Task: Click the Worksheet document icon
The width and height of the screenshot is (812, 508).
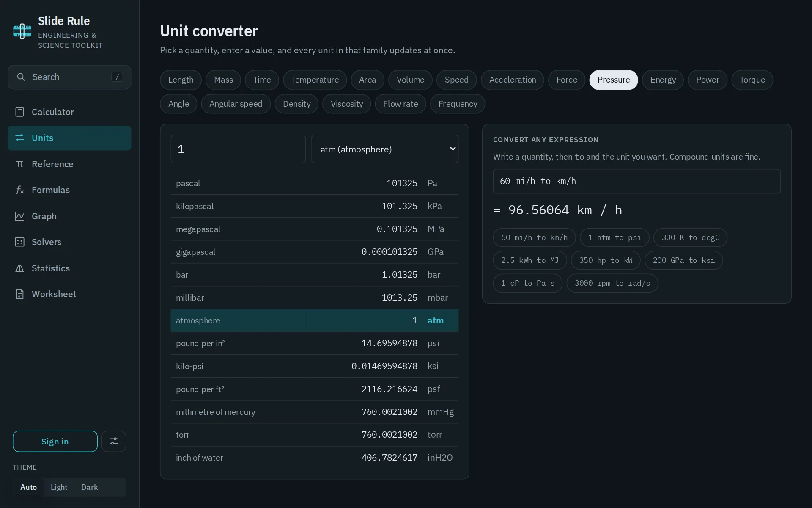Action: click(x=19, y=294)
